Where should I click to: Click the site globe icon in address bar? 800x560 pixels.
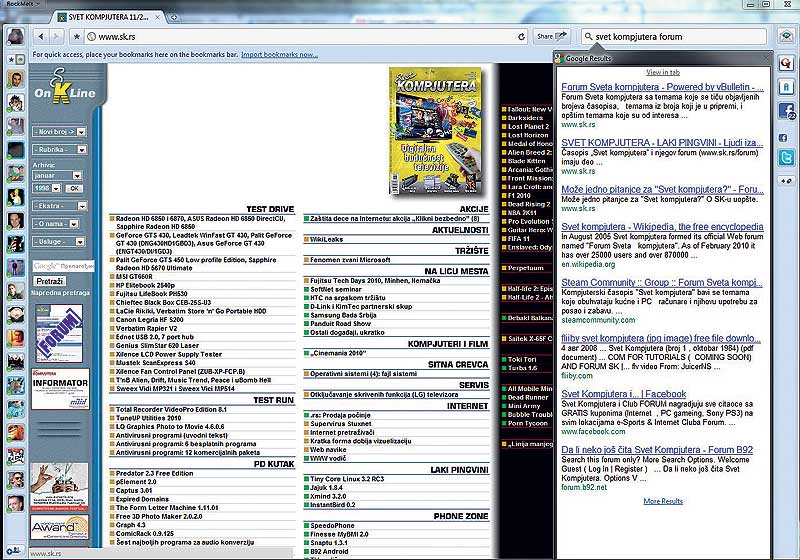pyautogui.click(x=91, y=37)
